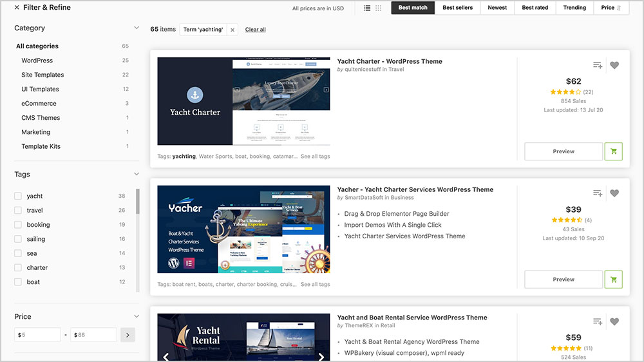Close the Filter & Refine panel
Image resolution: width=644 pixels, height=362 pixels.
(17, 8)
